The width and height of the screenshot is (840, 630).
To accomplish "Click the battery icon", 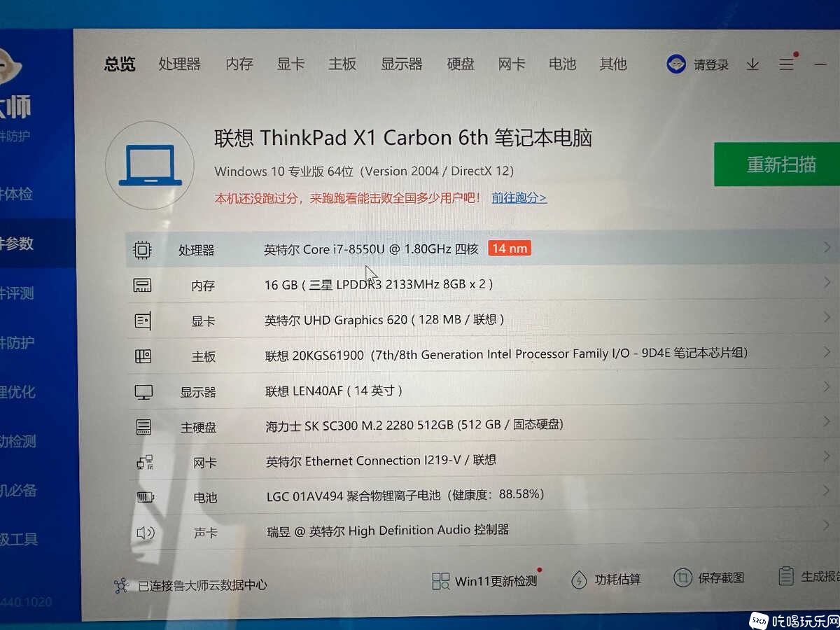I will pos(146,498).
